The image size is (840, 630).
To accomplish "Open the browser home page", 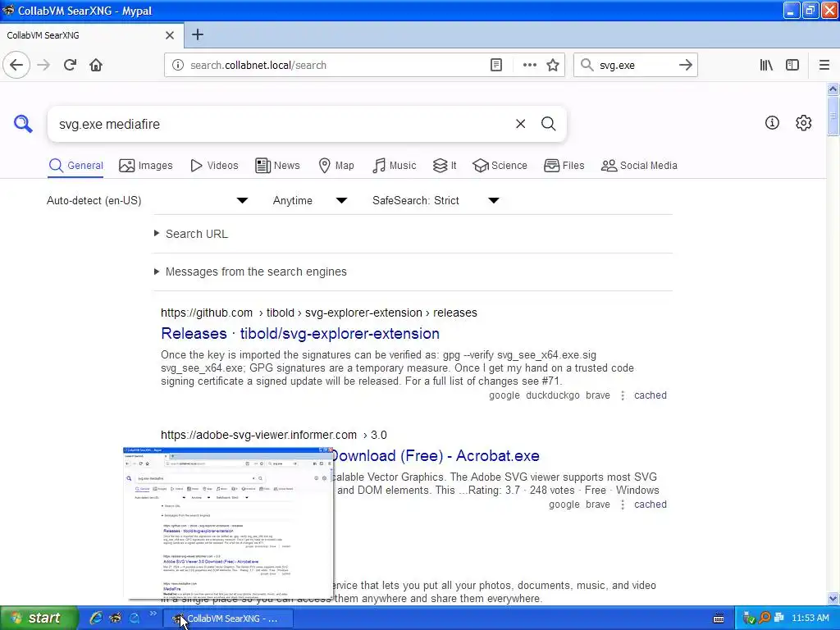I will click(96, 65).
